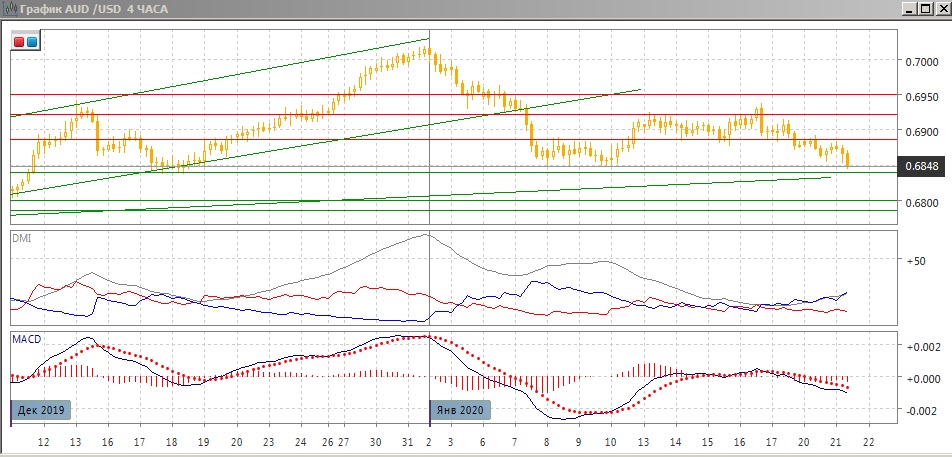
Task: Close the AUD/USD chart window
Action: click(940, 9)
